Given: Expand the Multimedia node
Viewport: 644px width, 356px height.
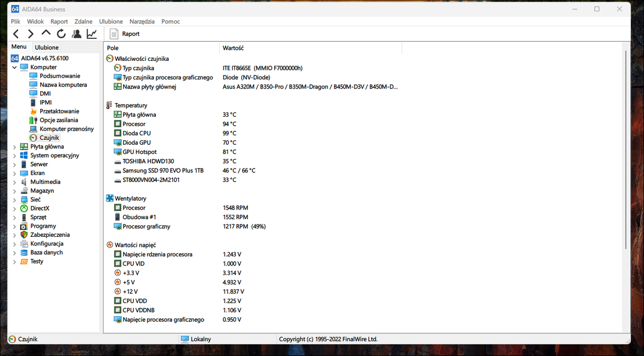Looking at the screenshot, I should [x=14, y=182].
